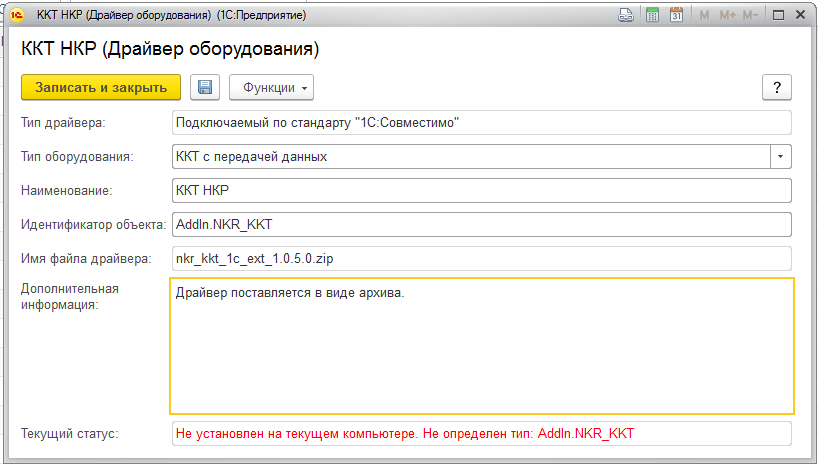Open the calculator from the title bar
The width and height of the screenshot is (818, 464).
(652, 16)
